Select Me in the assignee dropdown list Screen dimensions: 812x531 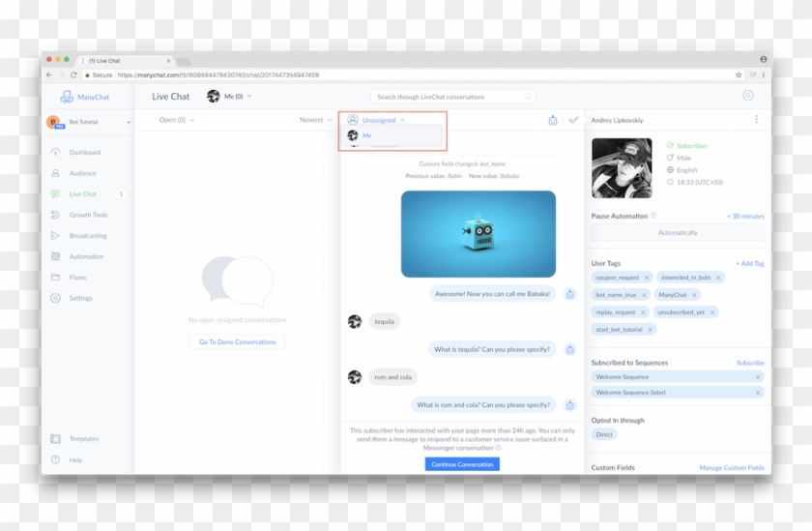tap(366, 135)
